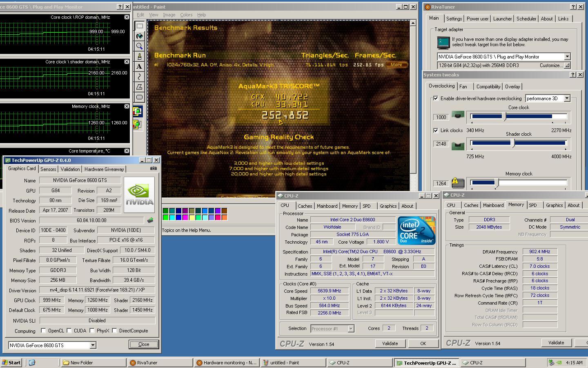Click the More button in benchmark results
Screen dimensions: 588x368
click(396, 65)
